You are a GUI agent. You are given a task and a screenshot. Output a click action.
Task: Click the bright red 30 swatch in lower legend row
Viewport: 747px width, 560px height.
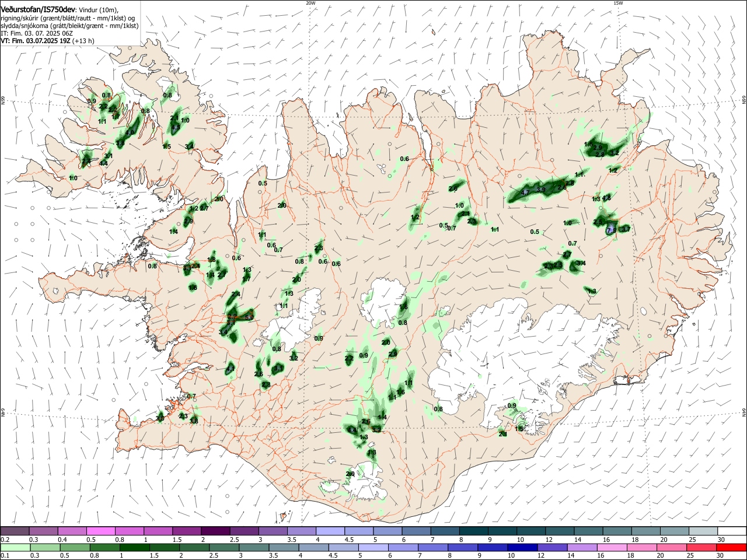[x=732, y=547]
